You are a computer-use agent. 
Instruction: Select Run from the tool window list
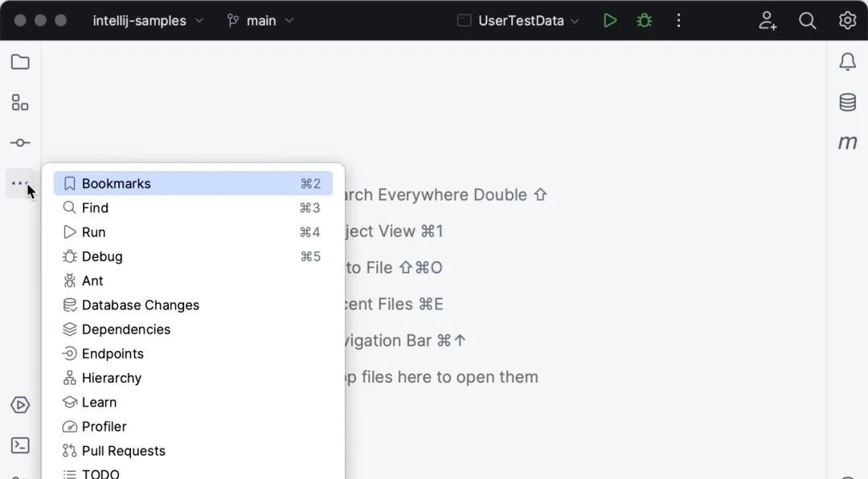pos(193,232)
